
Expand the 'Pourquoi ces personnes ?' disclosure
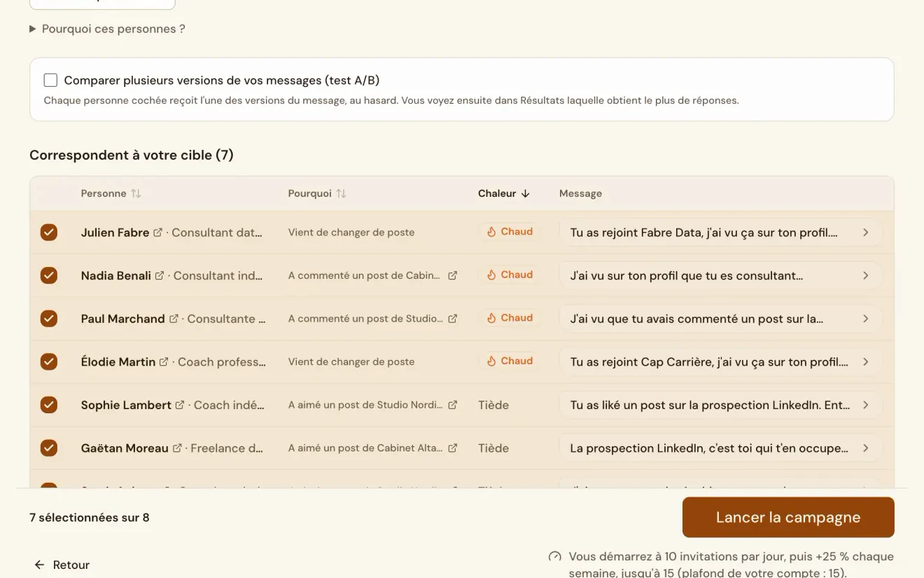tap(107, 29)
